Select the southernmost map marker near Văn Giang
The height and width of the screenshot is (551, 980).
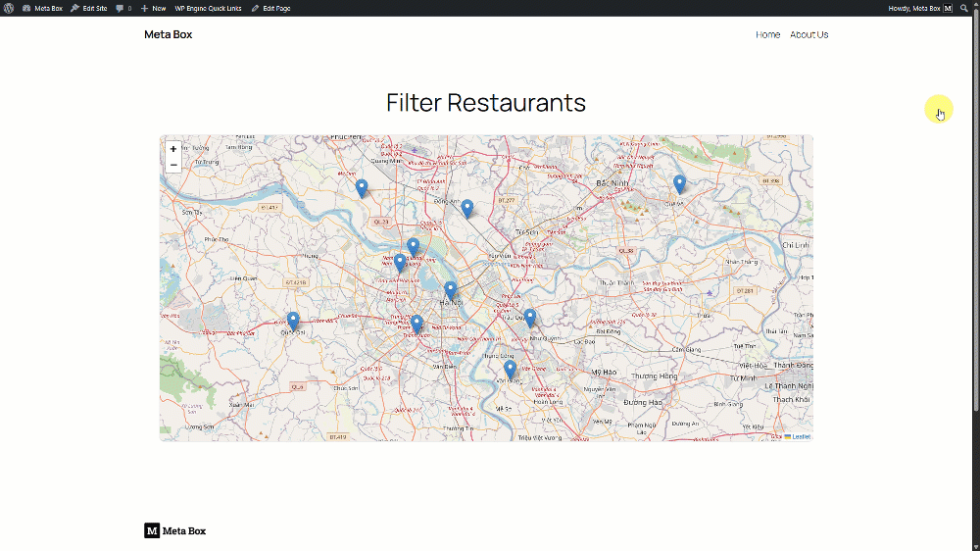click(x=510, y=369)
